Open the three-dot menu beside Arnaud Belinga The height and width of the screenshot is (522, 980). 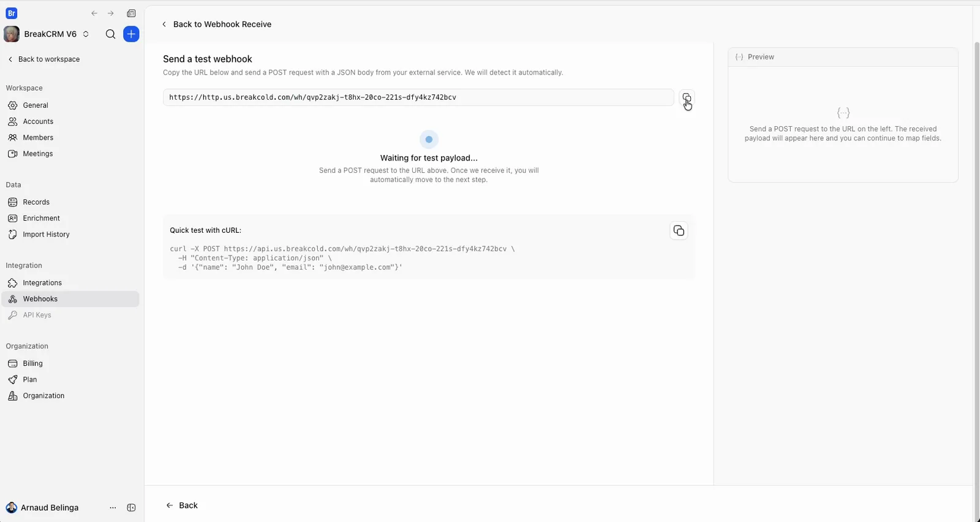(113, 507)
